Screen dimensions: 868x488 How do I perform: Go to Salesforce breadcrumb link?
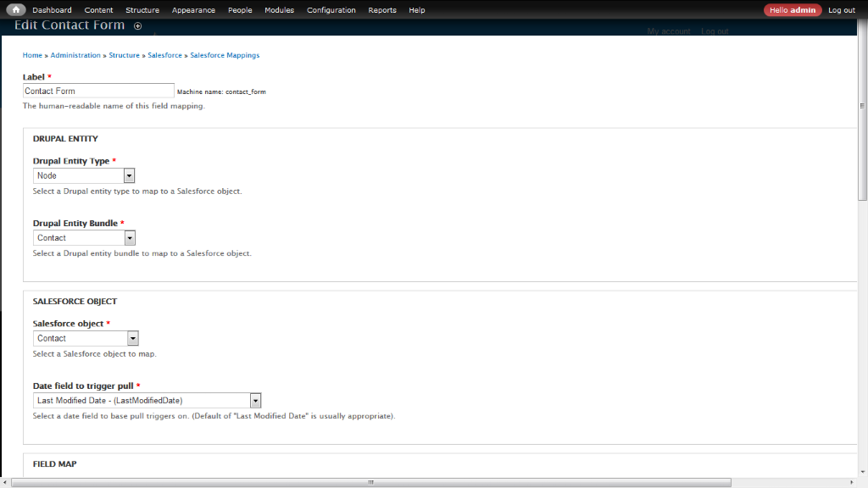[164, 55]
